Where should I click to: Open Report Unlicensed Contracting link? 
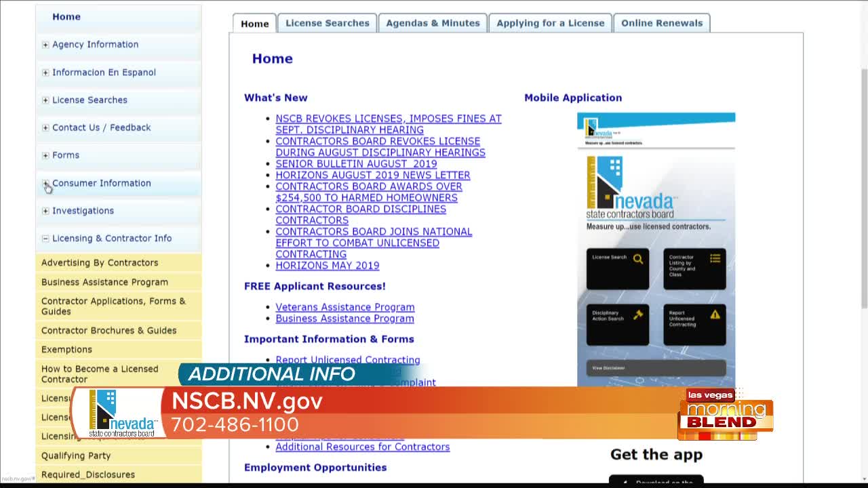[x=348, y=360]
